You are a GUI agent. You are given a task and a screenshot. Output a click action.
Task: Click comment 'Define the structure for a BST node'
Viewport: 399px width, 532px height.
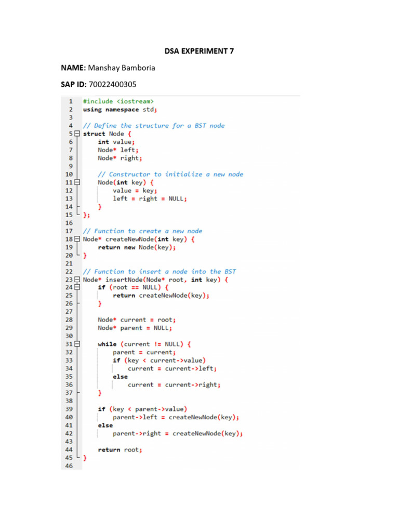pyautogui.click(x=154, y=126)
